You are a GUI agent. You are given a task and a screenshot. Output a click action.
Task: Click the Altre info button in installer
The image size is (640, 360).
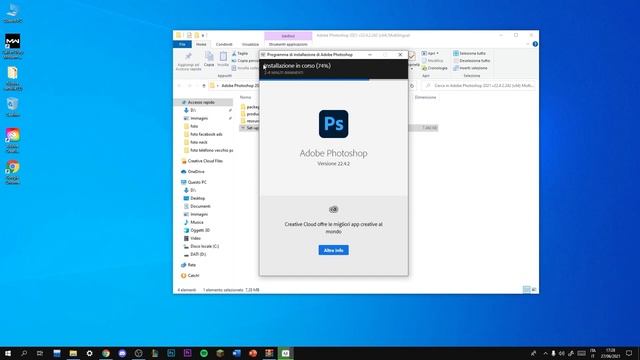click(333, 250)
